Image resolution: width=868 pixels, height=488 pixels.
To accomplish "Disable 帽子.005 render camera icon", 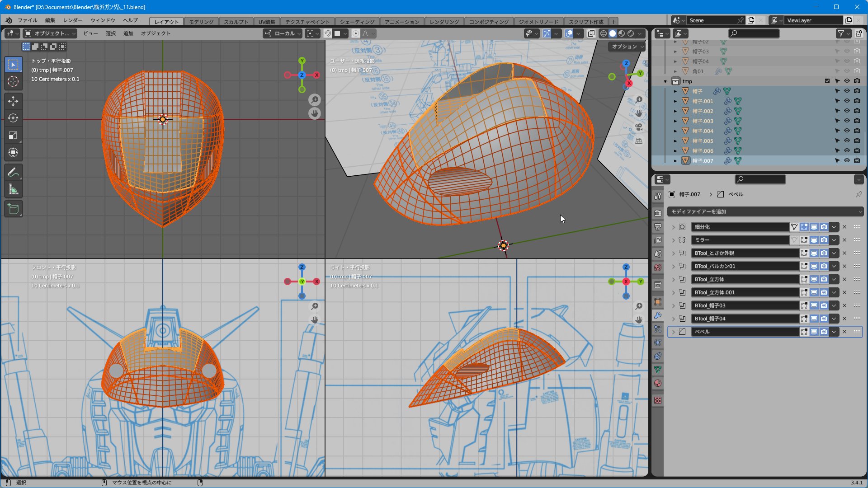I will point(857,141).
